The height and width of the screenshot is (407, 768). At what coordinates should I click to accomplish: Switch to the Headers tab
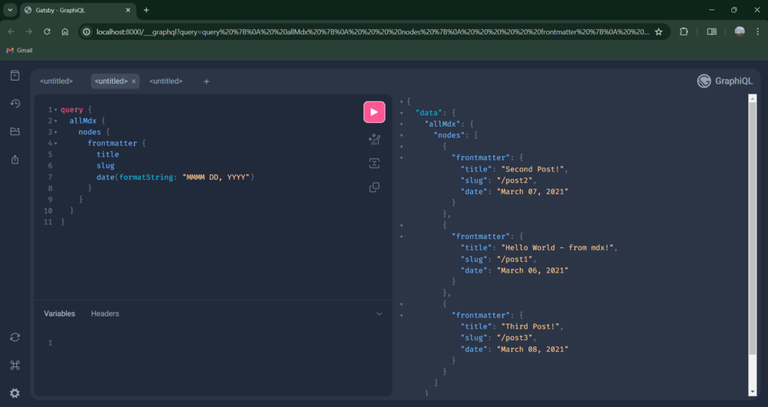[x=105, y=313]
